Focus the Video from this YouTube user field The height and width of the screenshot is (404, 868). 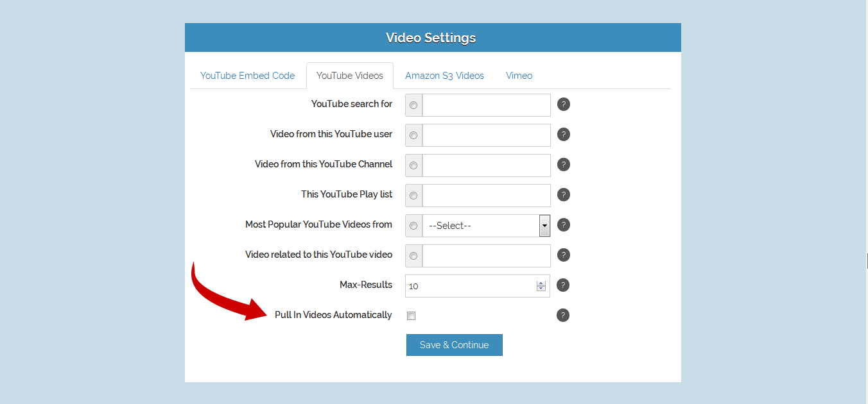click(486, 135)
